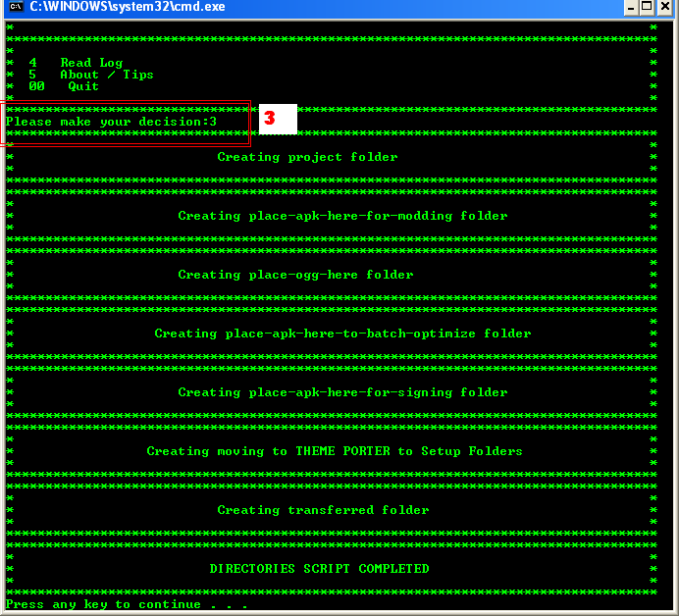Click the 'Quit' option labeled 00

(83, 86)
